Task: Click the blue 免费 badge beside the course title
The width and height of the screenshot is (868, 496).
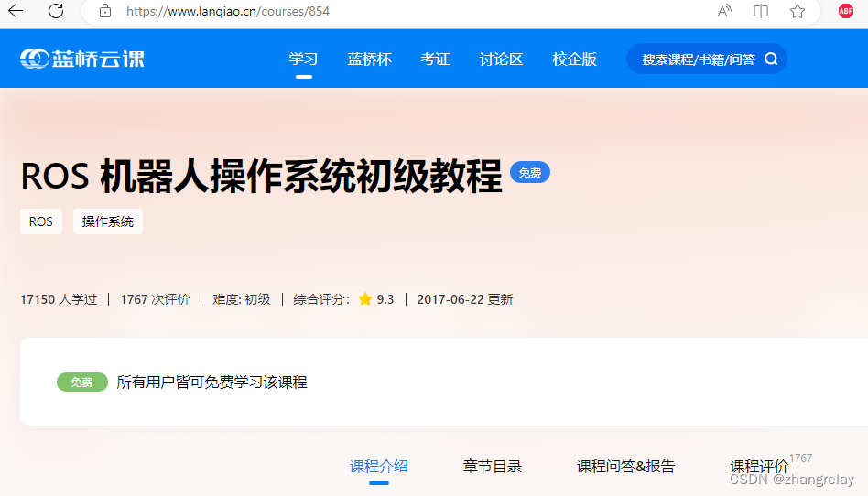Action: point(530,173)
